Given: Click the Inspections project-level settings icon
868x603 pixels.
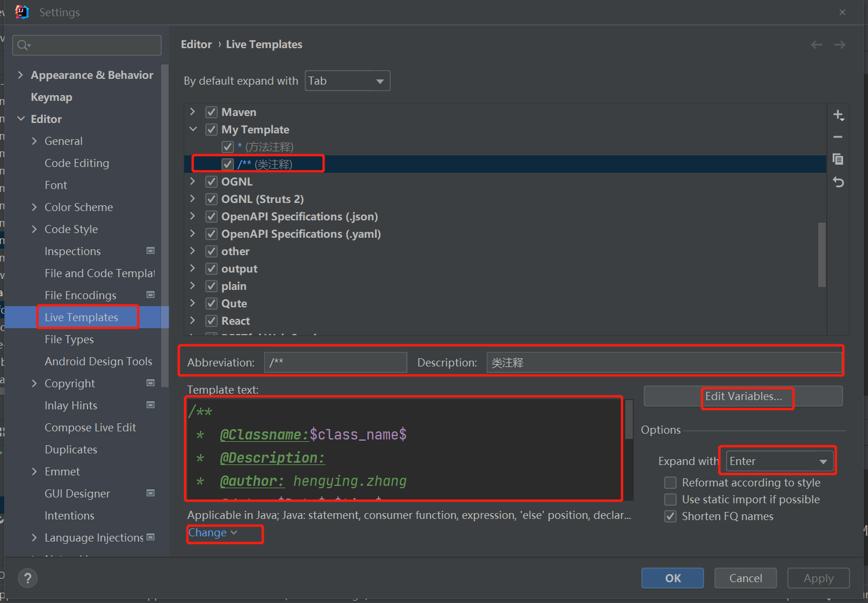Looking at the screenshot, I should coord(151,251).
